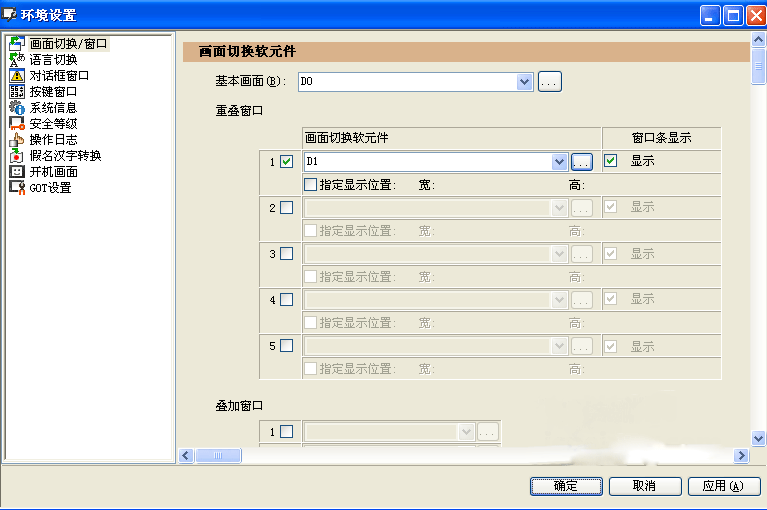
Task: Open the D1 device dropdown arrow
Action: tap(559, 161)
